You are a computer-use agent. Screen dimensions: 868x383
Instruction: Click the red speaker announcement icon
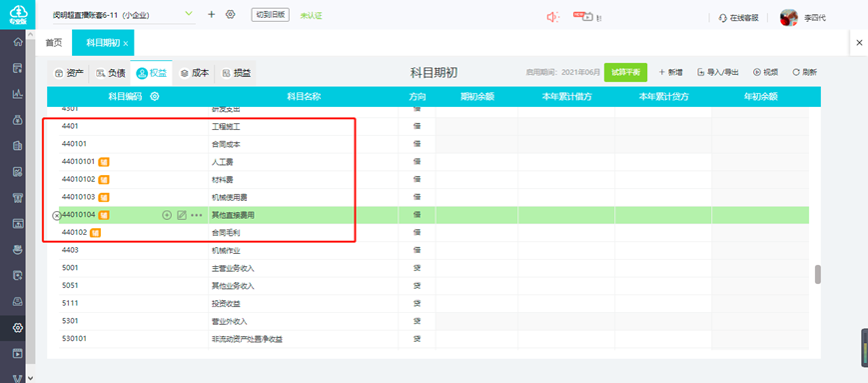click(552, 17)
